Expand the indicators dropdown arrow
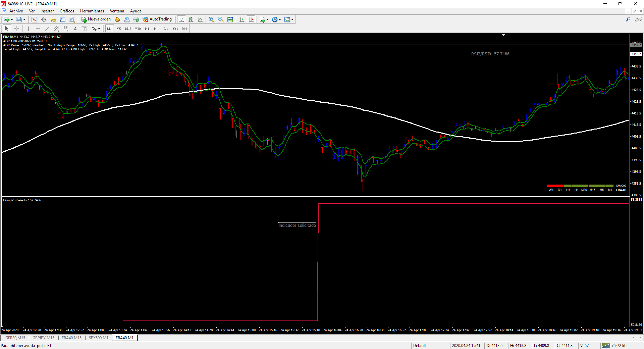 pyautogui.click(x=267, y=19)
